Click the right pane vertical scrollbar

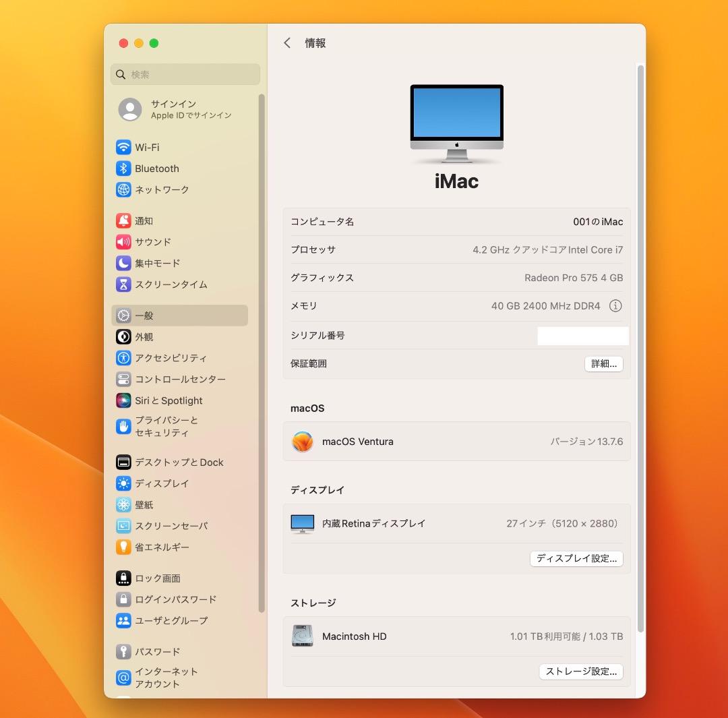click(640, 337)
